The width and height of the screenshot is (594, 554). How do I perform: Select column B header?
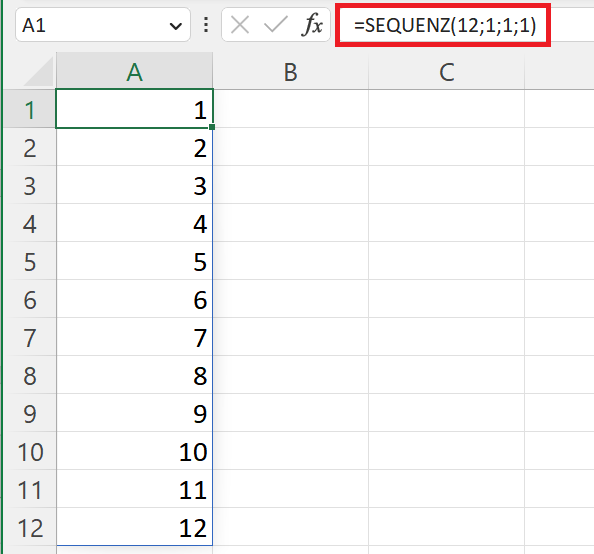click(291, 71)
